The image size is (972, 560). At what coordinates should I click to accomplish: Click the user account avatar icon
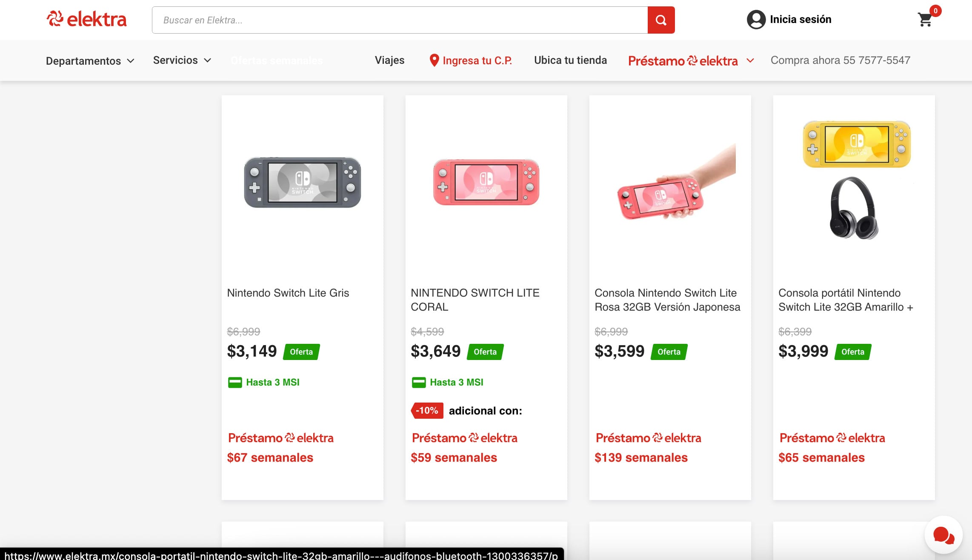[756, 20]
